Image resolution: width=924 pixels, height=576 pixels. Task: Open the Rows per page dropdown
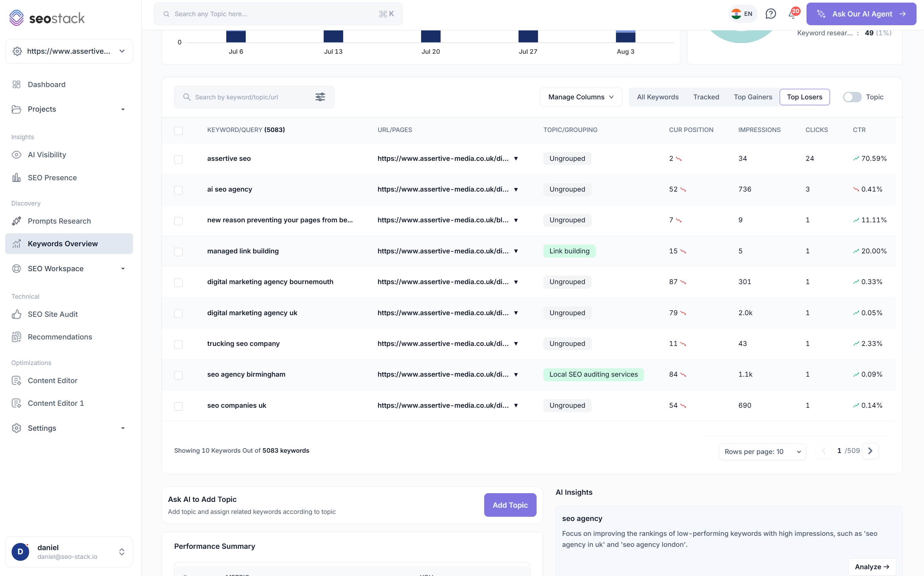click(763, 451)
